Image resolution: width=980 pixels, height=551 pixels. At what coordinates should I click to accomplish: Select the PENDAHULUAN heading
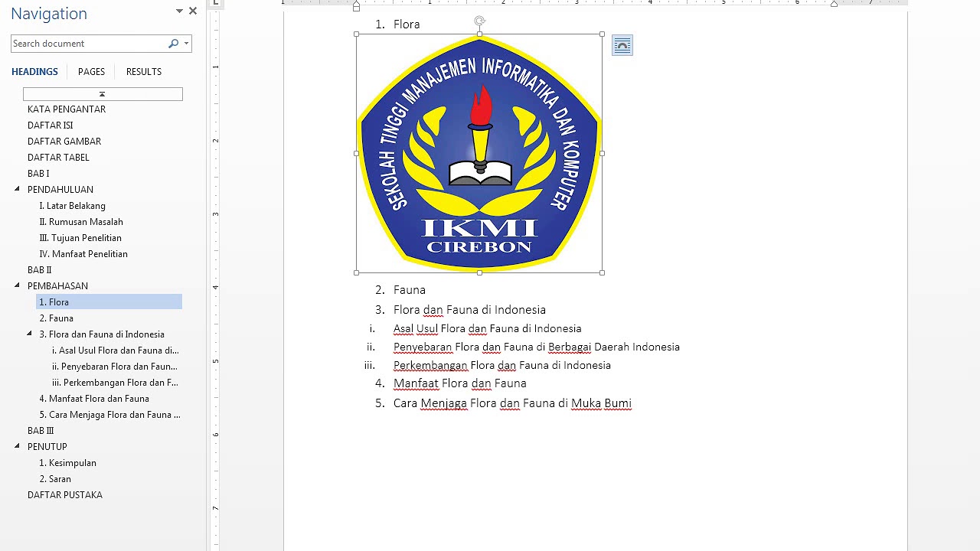60,190
